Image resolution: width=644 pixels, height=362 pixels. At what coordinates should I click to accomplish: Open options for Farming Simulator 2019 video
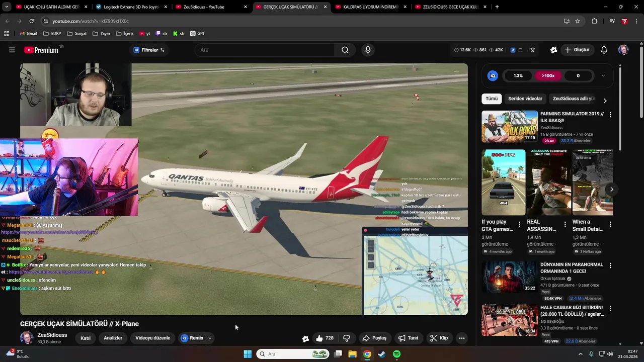point(610,115)
